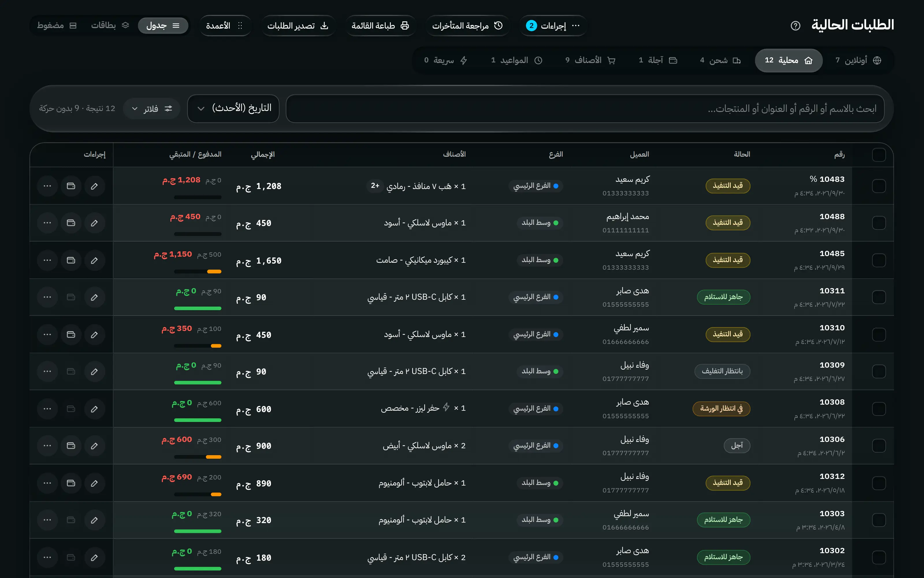Edit order 10303 pencil icon
Image resolution: width=924 pixels, height=578 pixels.
pos(94,520)
